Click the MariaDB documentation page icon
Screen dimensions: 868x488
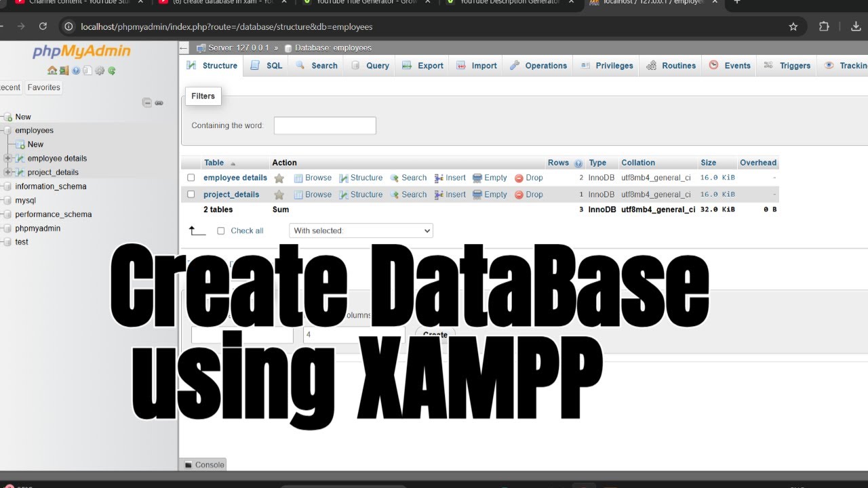[87, 70]
